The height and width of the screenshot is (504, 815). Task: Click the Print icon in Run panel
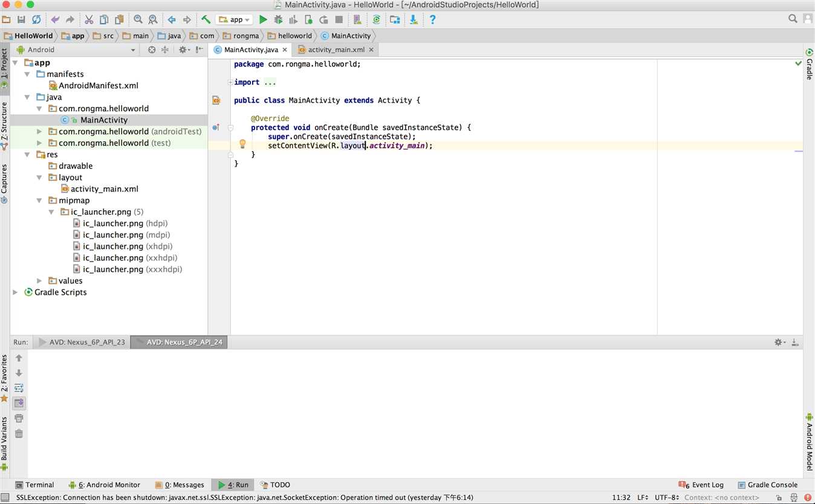click(x=19, y=418)
